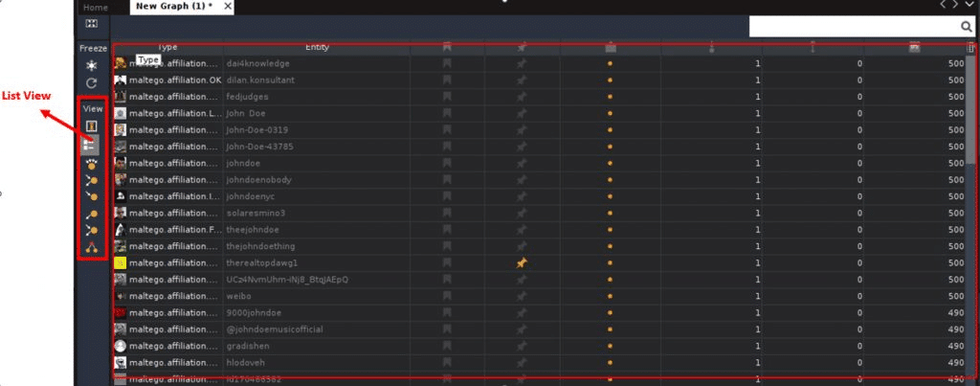
Task: Select the fedjudges entity
Action: [248, 97]
